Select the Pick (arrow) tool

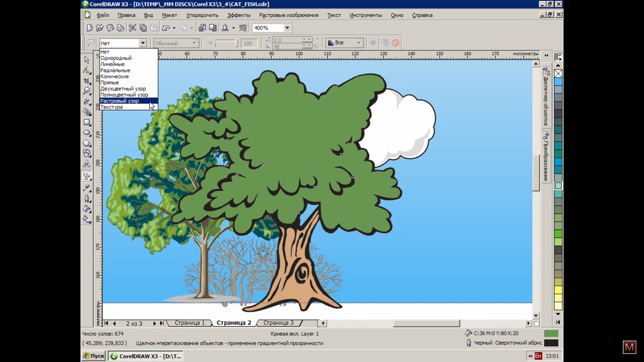click(87, 60)
